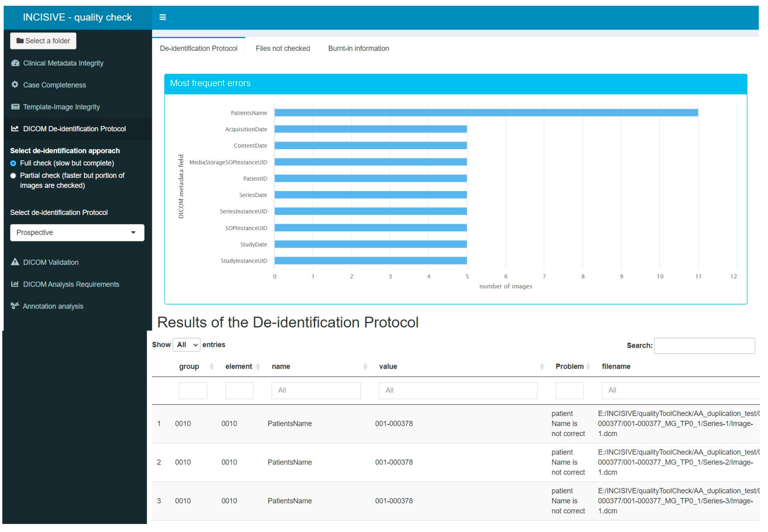
Task: Click the PatientsName bar in chart
Action: pos(486,113)
